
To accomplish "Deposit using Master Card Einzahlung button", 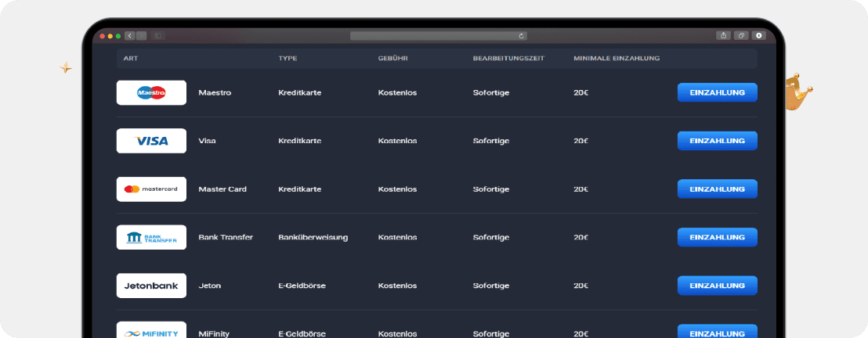I will pos(717,189).
